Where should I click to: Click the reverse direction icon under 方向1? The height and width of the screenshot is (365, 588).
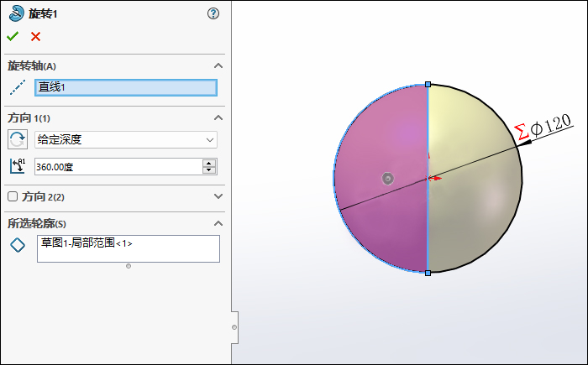coord(17,139)
